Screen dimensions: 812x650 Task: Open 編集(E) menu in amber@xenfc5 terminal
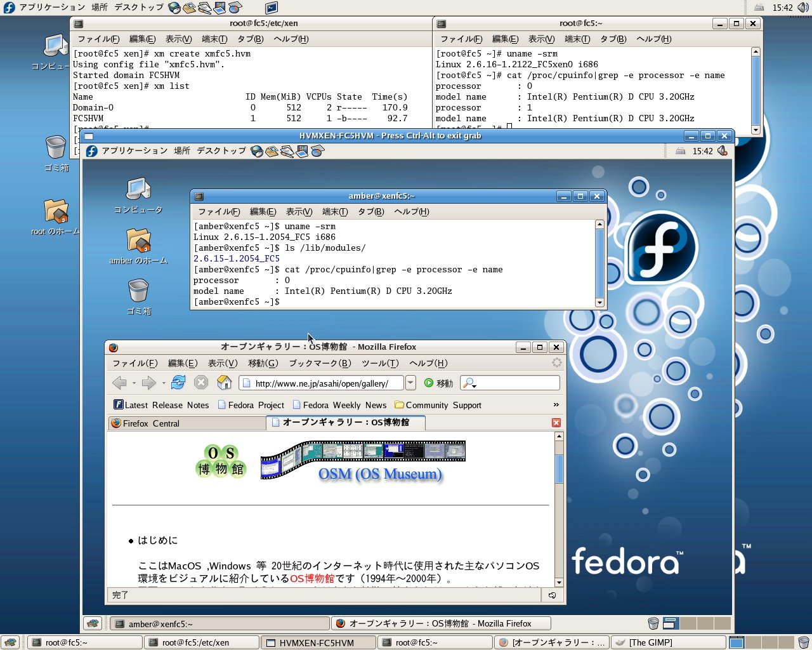tap(263, 211)
